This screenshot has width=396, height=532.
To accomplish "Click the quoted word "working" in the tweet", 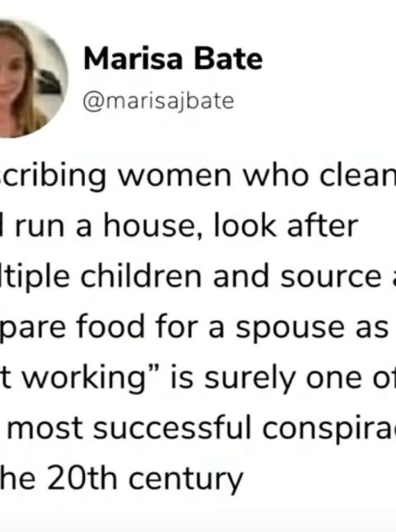I will pos(84,379).
